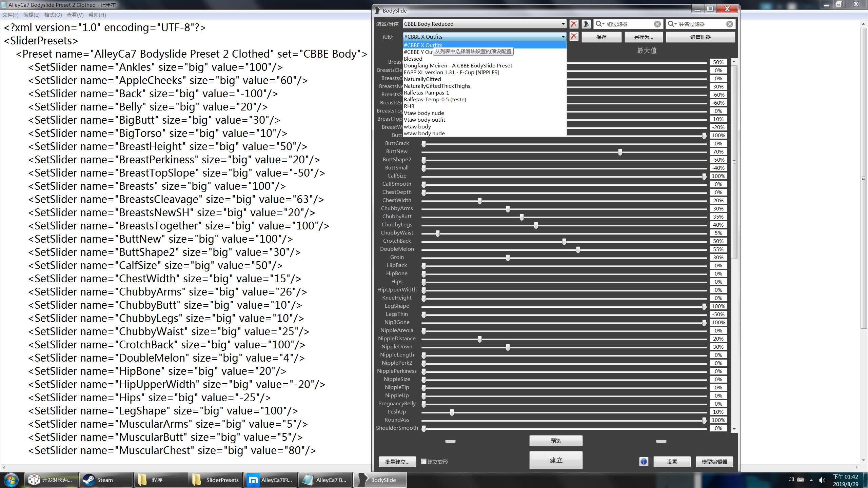Switch to the 开发时长 taskbar item
Screen dimensions: 868x488
point(51,480)
